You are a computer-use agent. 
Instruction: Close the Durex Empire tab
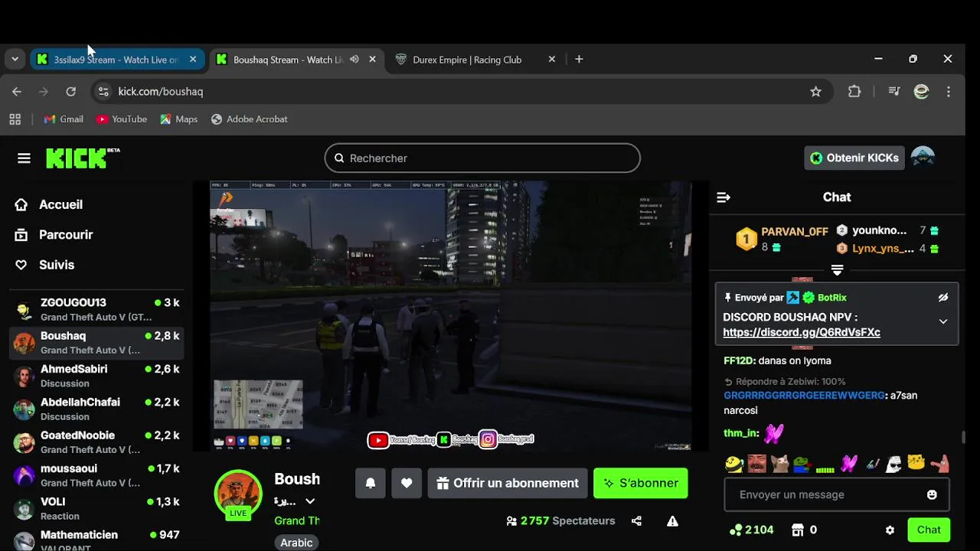click(x=551, y=60)
